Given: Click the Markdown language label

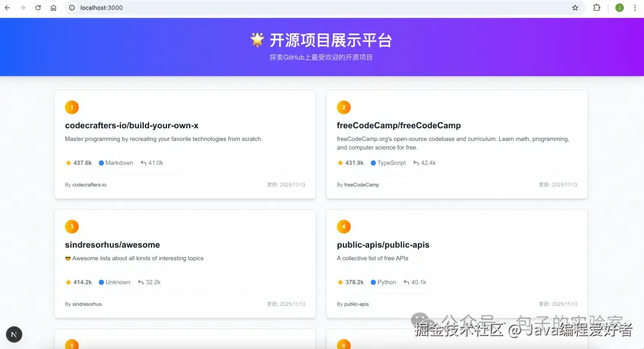Looking at the screenshot, I should tap(119, 163).
